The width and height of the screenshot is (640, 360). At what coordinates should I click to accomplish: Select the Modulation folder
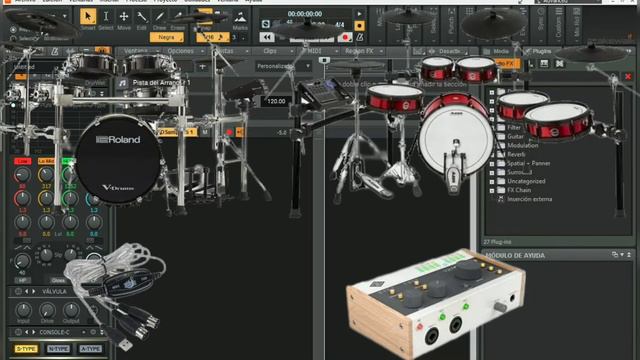tap(522, 146)
